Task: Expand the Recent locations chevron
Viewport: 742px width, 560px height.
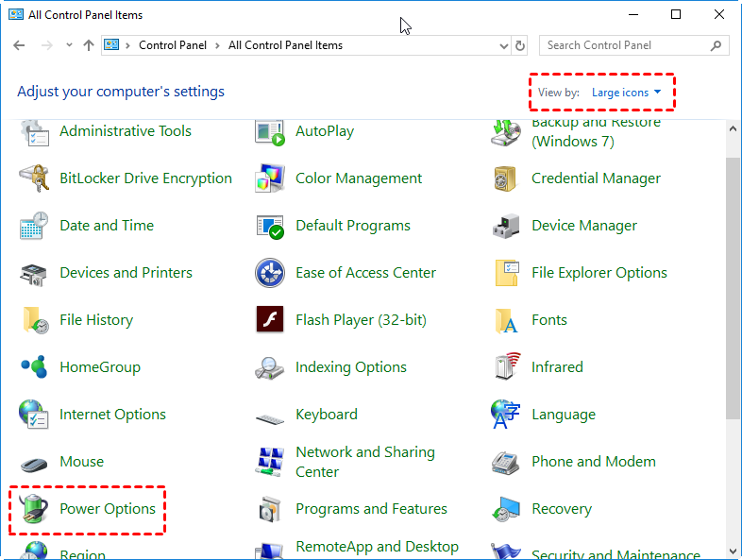Action: pyautogui.click(x=70, y=45)
